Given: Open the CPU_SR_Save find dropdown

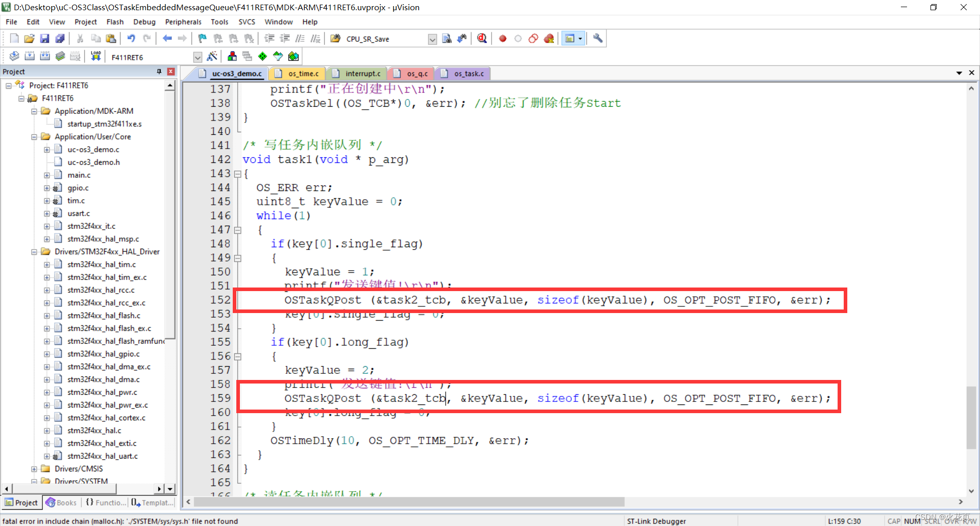Looking at the screenshot, I should (x=432, y=39).
